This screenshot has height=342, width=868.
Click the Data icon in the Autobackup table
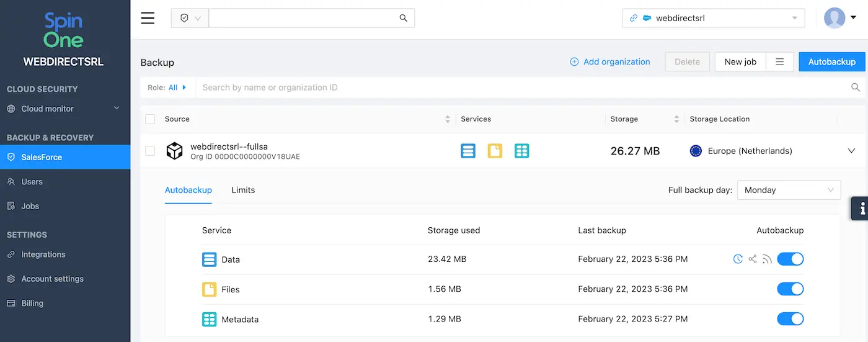click(210, 259)
